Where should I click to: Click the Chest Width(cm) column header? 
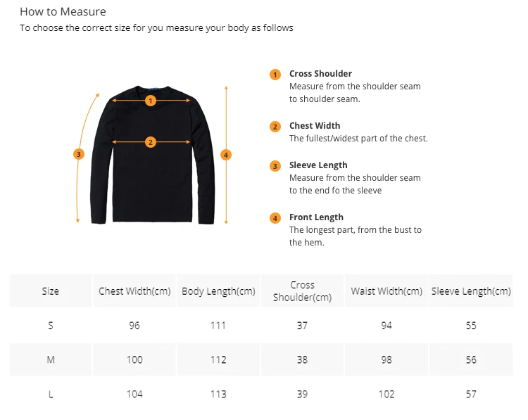pyautogui.click(x=134, y=291)
